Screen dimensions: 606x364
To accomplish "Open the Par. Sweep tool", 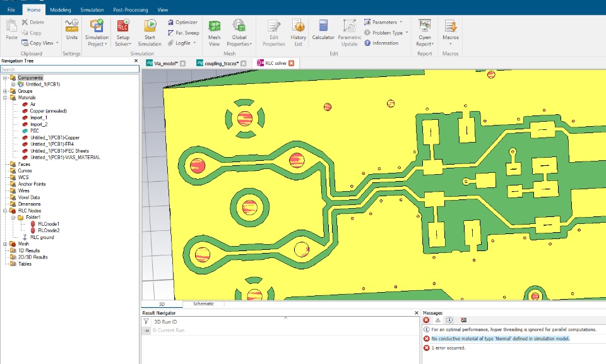I will 183,33.
